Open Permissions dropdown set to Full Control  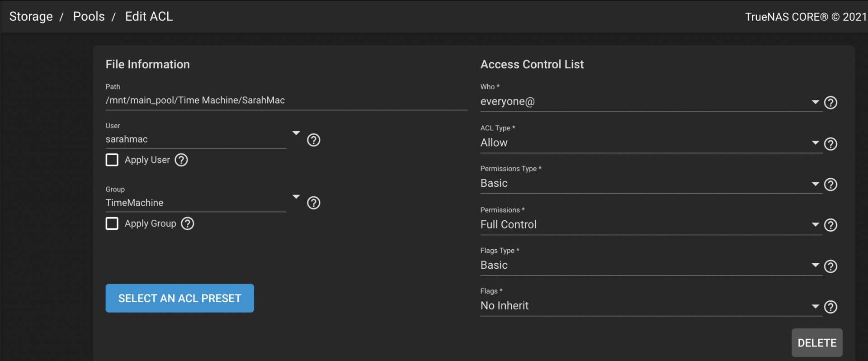pyautogui.click(x=650, y=225)
